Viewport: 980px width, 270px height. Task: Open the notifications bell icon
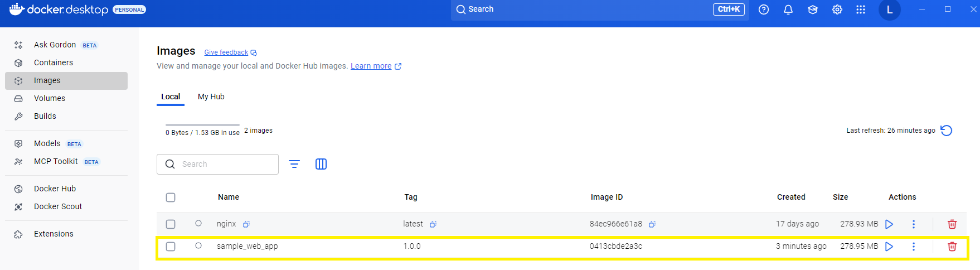tap(788, 9)
